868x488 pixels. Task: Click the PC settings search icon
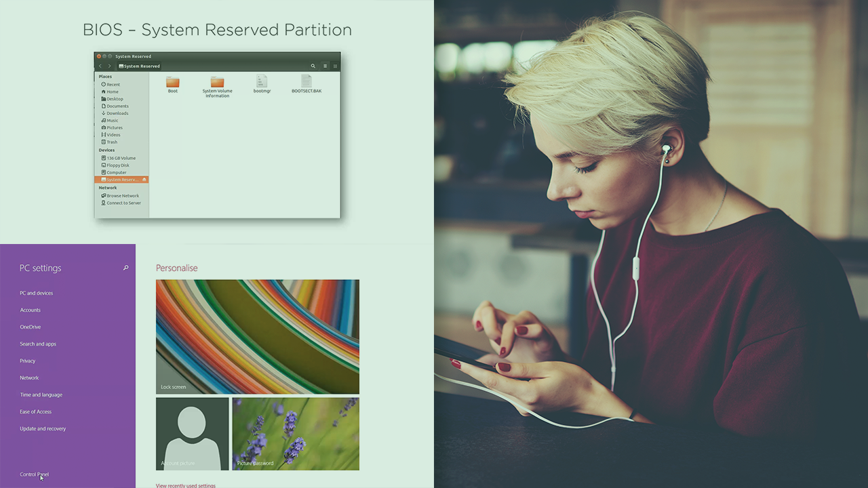tap(125, 268)
